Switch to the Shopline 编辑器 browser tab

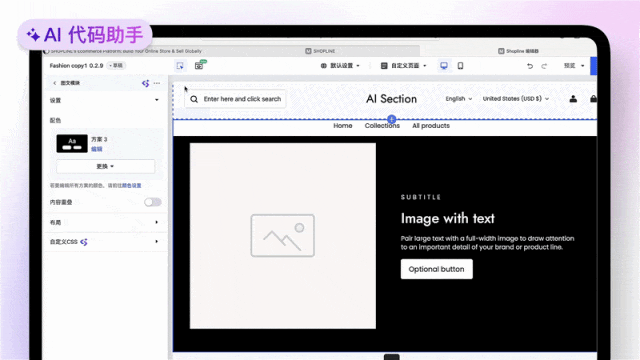[x=518, y=51]
